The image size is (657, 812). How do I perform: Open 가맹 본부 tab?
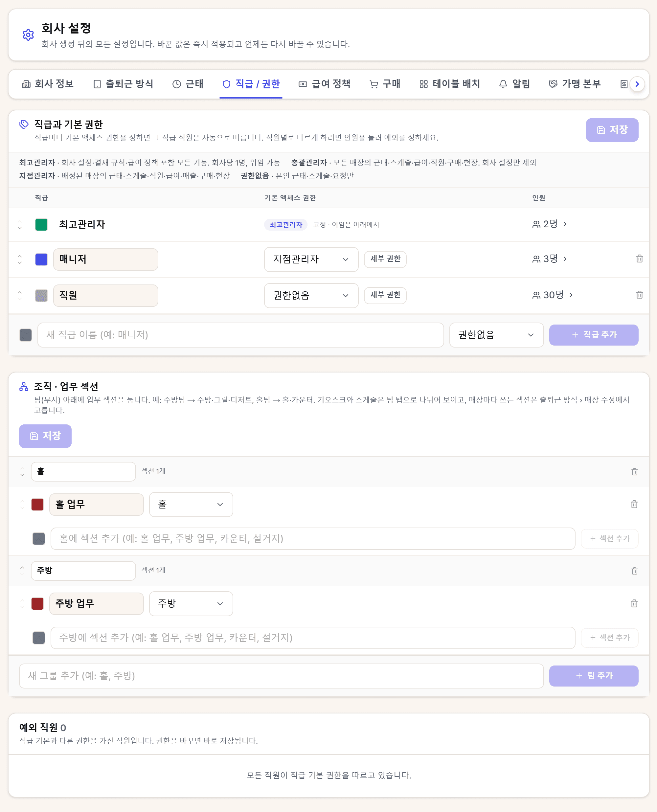(575, 84)
